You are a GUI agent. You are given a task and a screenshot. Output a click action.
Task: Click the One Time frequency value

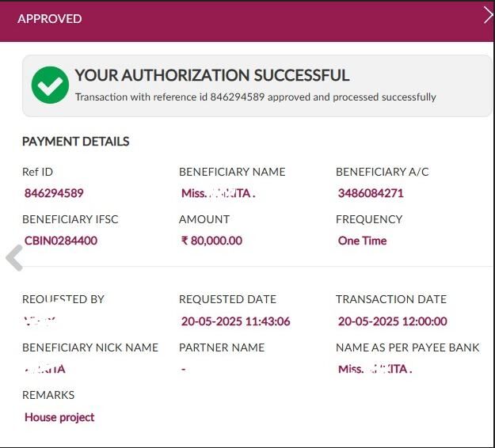click(362, 241)
